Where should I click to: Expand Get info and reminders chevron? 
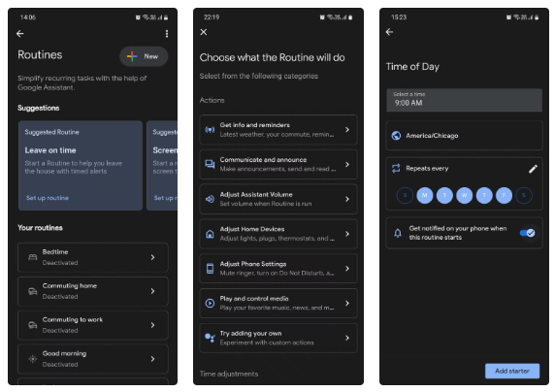347,130
